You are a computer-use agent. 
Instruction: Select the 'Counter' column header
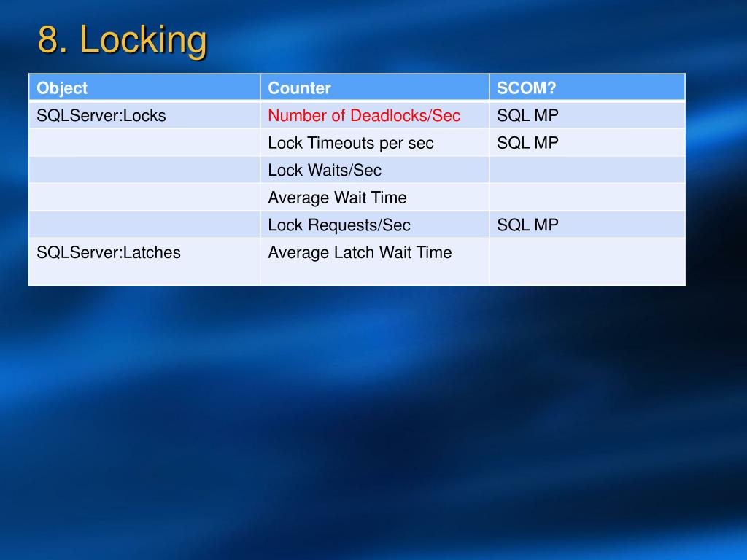(375, 87)
